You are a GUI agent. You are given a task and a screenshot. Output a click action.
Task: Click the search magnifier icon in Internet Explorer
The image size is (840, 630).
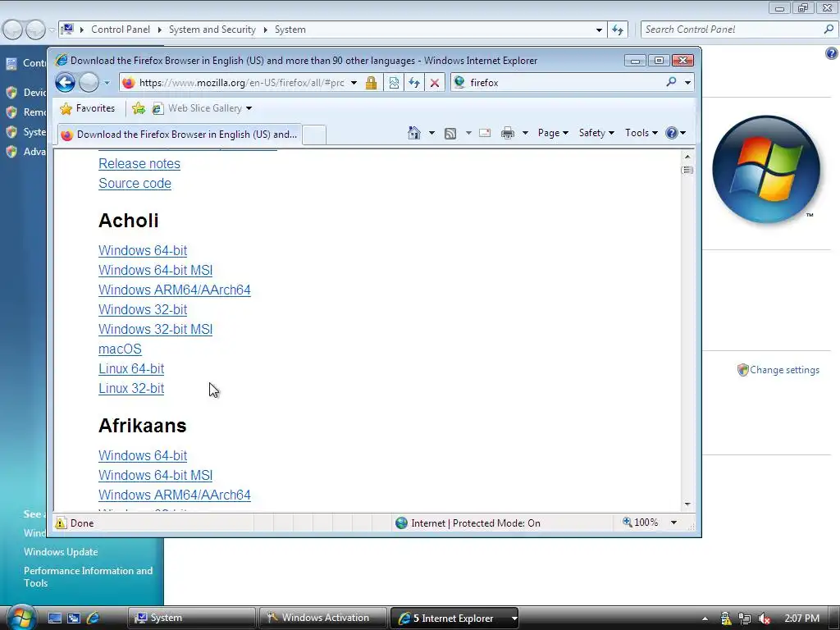[671, 82]
